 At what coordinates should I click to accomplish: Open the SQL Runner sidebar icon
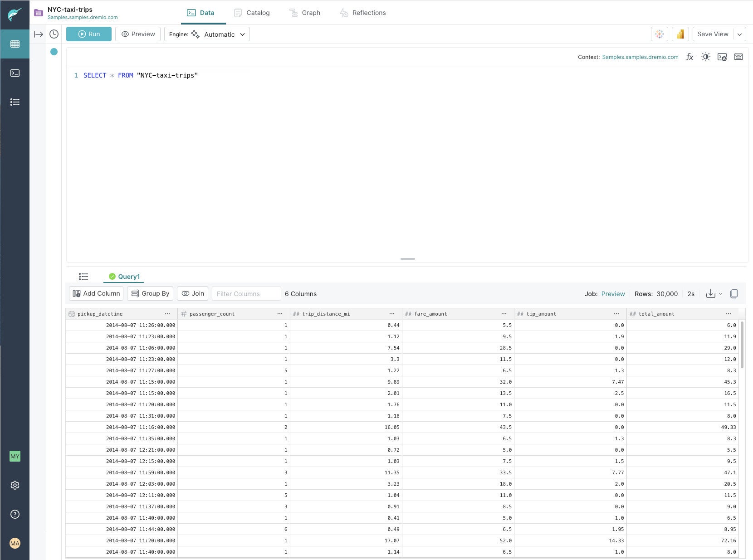click(15, 73)
